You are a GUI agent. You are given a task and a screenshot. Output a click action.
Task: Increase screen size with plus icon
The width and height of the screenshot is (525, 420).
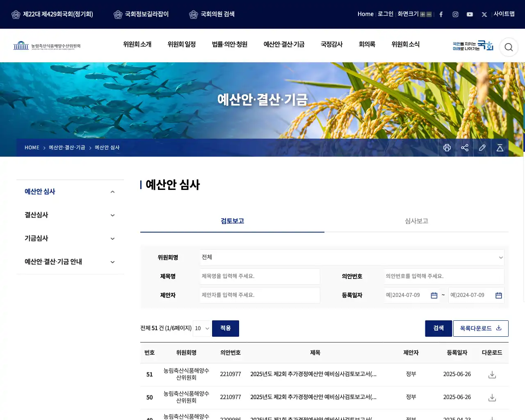422,14
